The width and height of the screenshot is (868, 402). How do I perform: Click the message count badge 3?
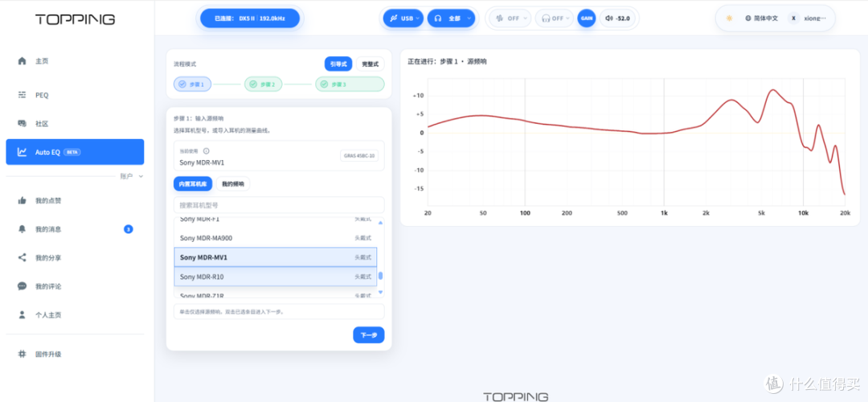(x=128, y=229)
